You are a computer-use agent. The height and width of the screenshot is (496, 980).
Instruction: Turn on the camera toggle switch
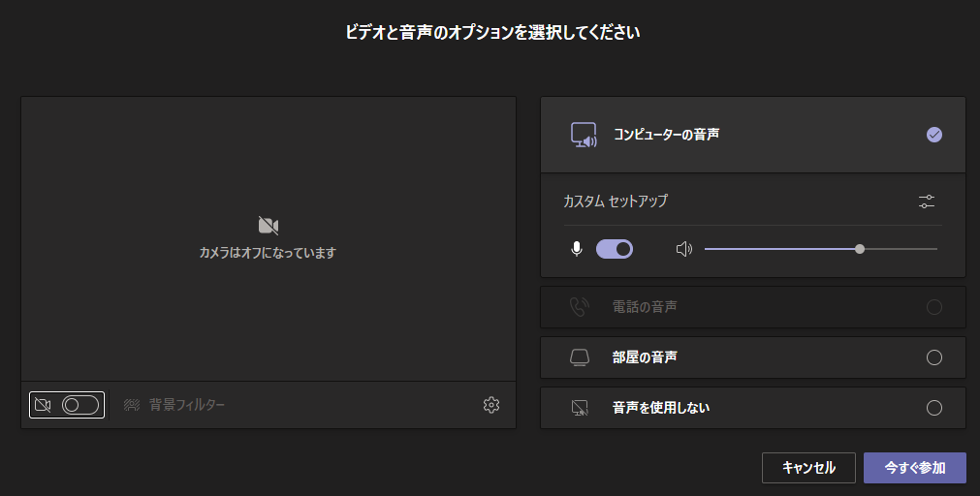[80, 405]
